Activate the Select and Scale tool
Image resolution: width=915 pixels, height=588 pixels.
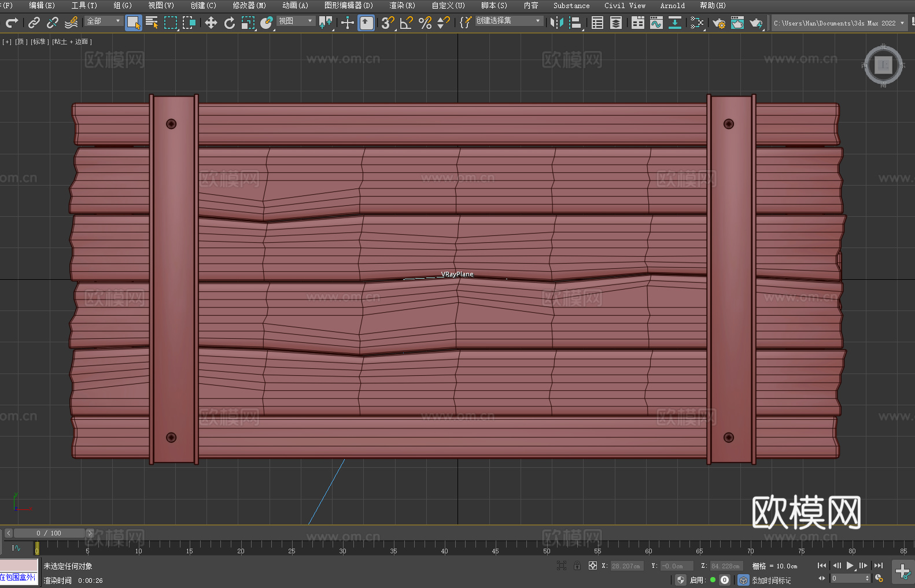click(248, 23)
